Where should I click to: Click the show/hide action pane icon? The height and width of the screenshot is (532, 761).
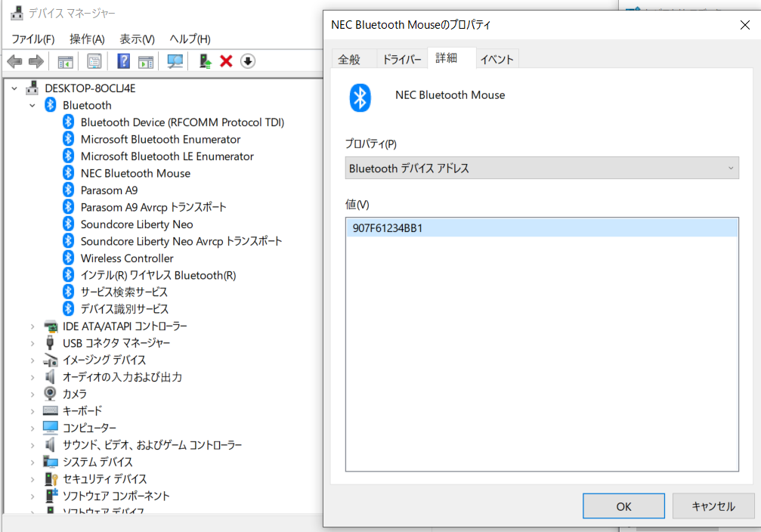146,62
